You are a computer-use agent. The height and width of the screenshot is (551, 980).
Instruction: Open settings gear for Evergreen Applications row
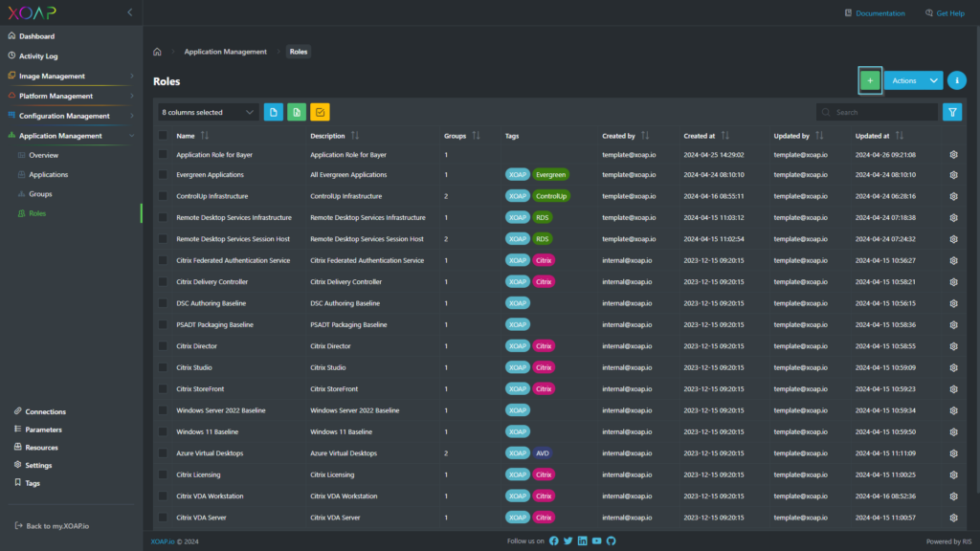[x=953, y=175]
